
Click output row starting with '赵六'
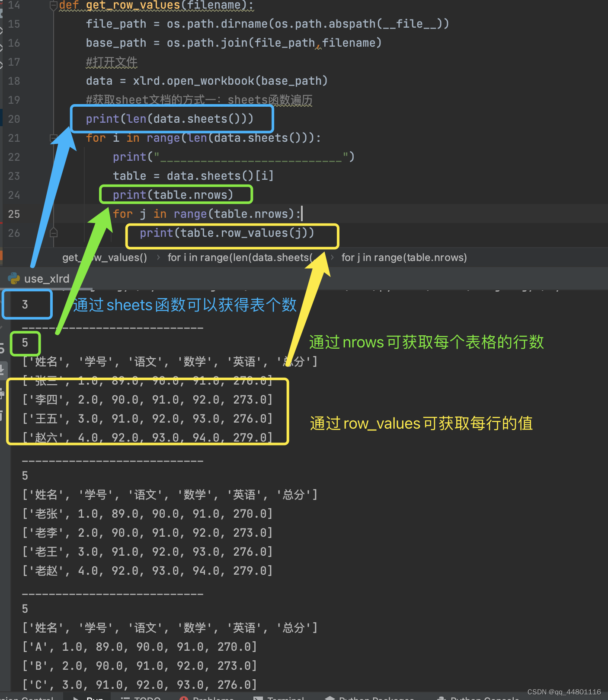point(147,438)
